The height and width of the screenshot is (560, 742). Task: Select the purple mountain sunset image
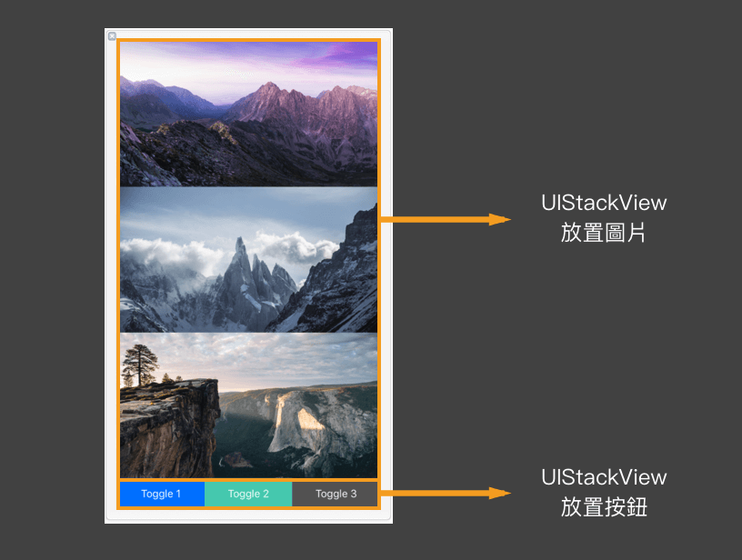pos(248,114)
